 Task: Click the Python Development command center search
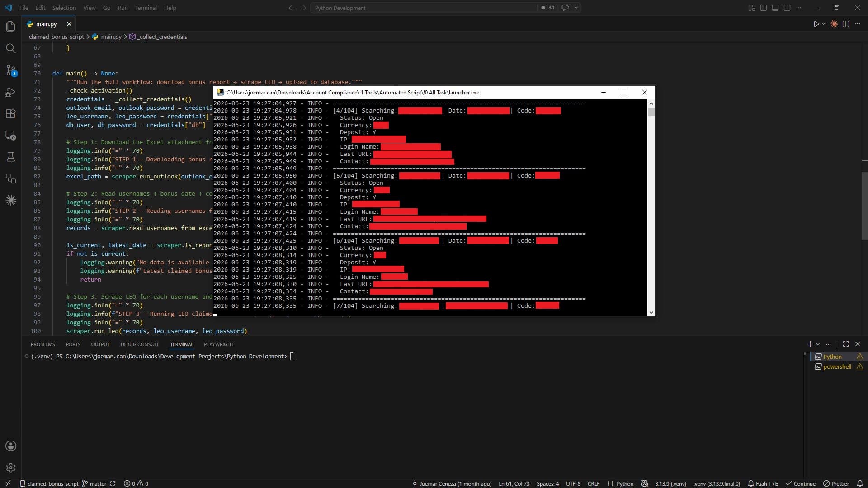tap(425, 8)
